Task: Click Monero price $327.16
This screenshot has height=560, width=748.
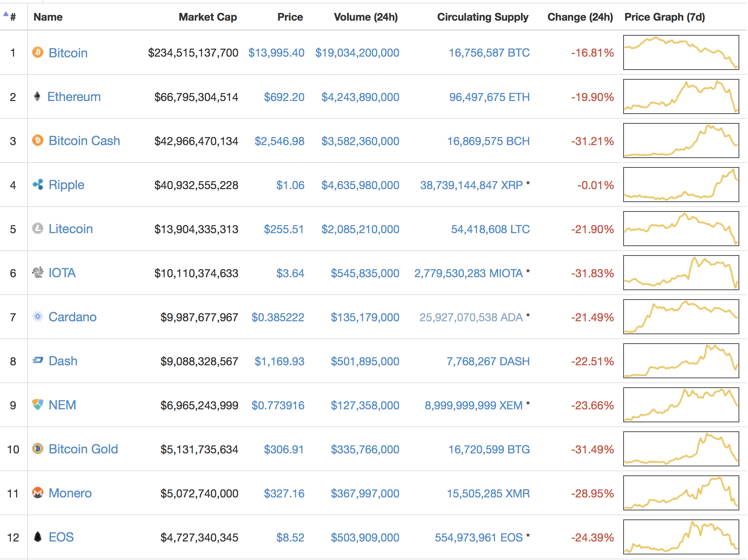Action: coord(284,494)
